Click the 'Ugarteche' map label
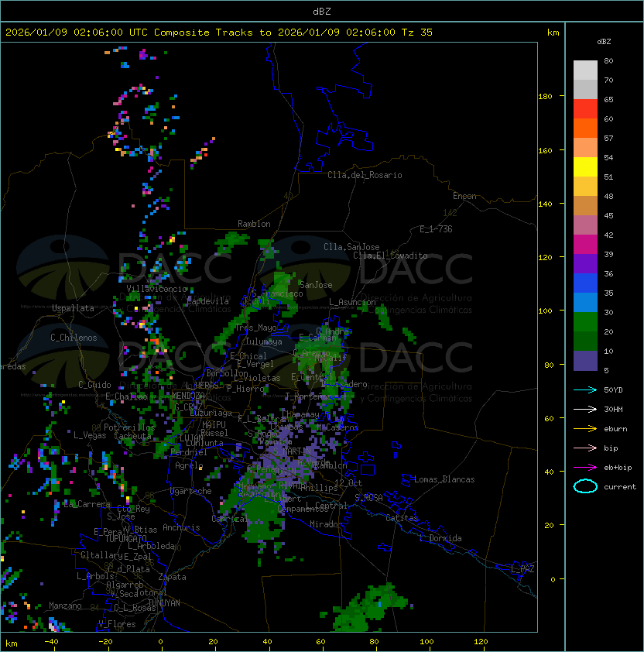 (191, 491)
